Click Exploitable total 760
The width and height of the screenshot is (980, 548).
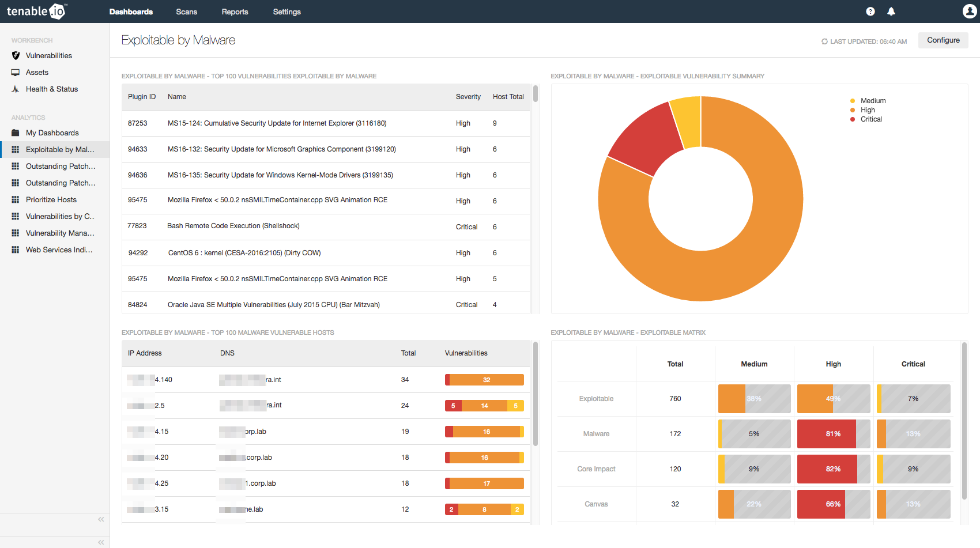pos(675,399)
